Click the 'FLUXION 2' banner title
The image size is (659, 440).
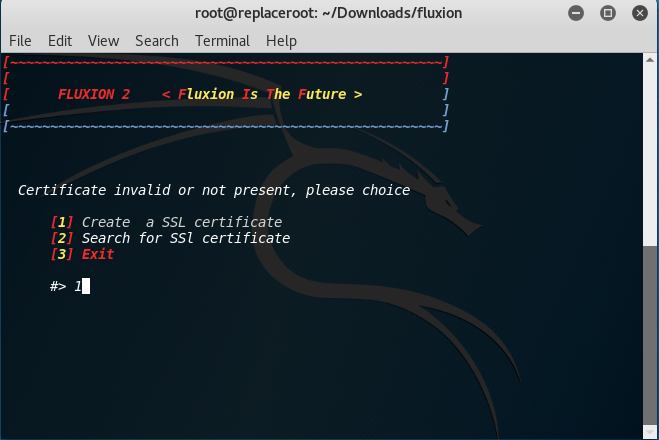94,94
